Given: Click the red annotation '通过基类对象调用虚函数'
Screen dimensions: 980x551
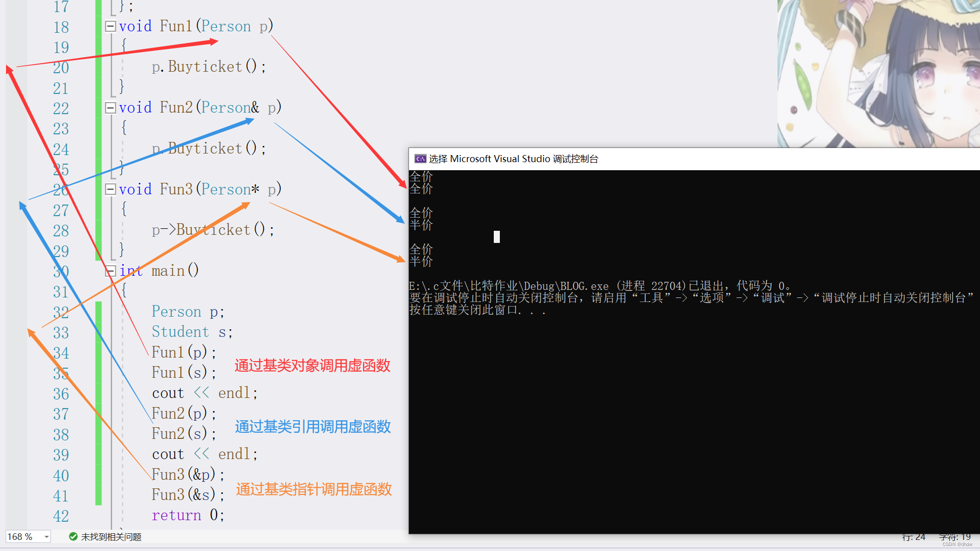Looking at the screenshot, I should 312,366.
